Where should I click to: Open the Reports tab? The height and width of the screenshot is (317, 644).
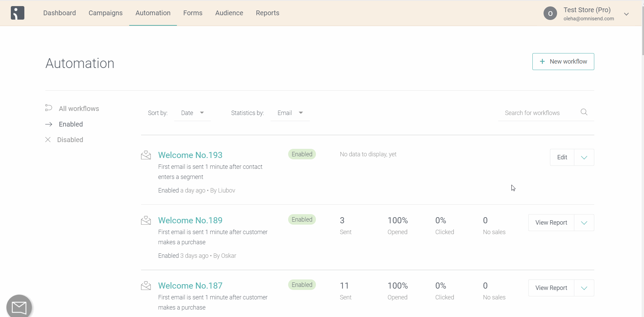coord(268,13)
